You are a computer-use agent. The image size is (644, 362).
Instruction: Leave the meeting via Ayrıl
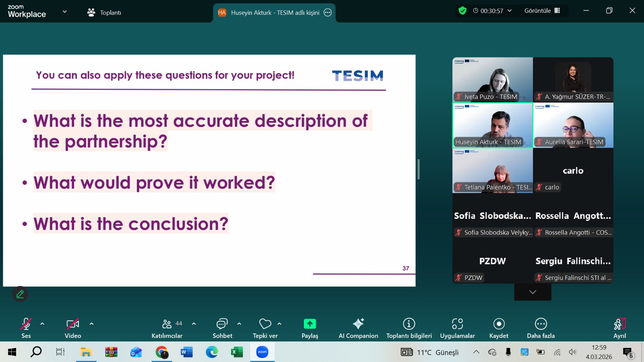tap(619, 328)
